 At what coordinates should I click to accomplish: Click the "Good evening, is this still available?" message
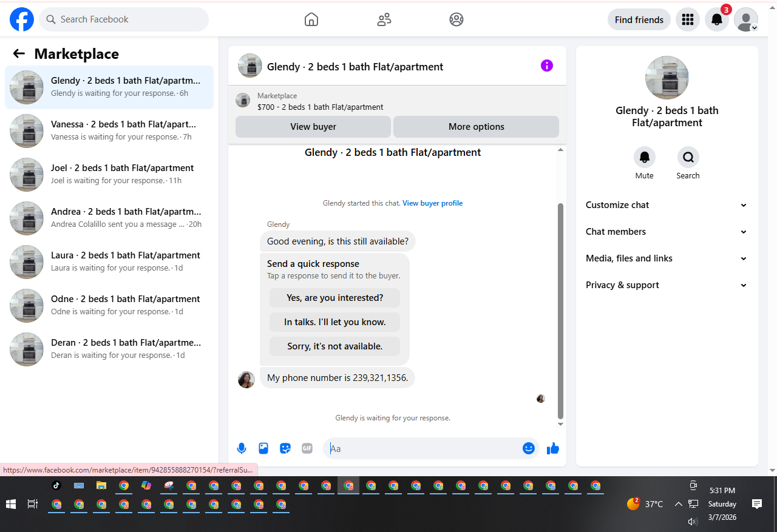338,241
